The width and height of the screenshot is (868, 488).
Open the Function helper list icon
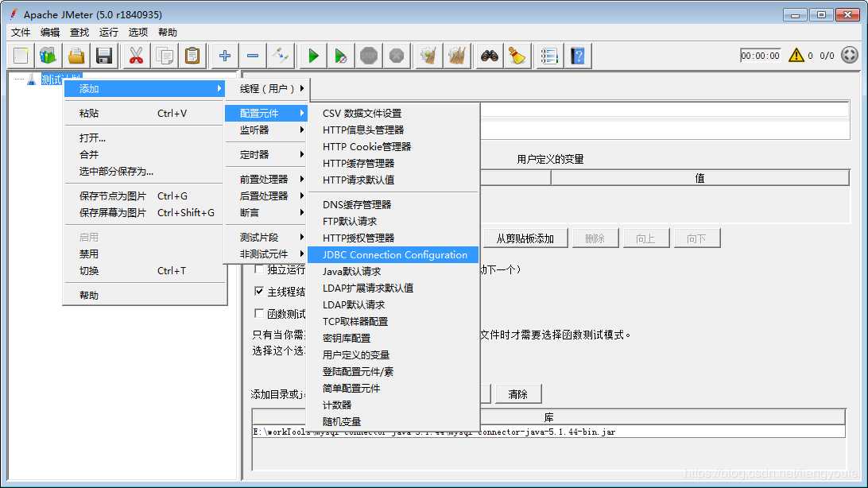tap(549, 56)
